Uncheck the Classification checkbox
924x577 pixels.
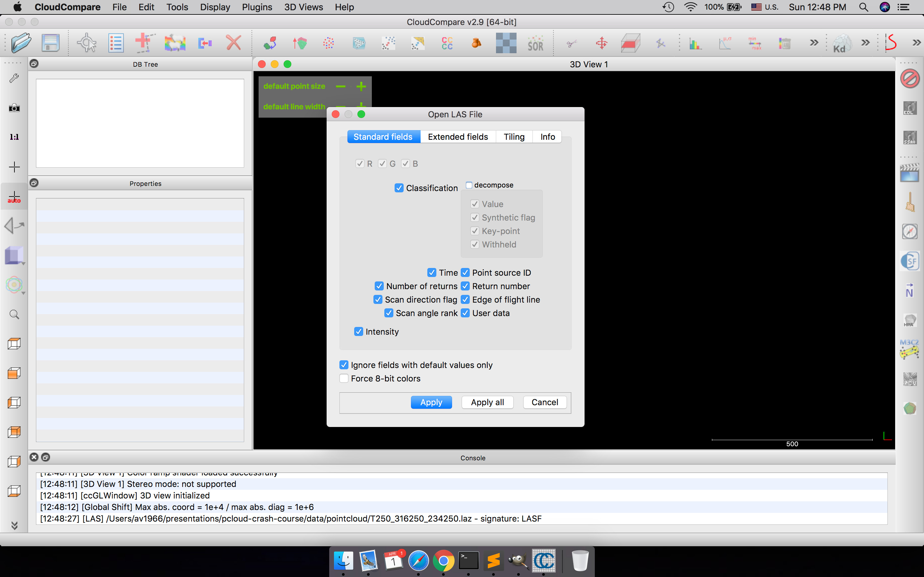click(399, 188)
